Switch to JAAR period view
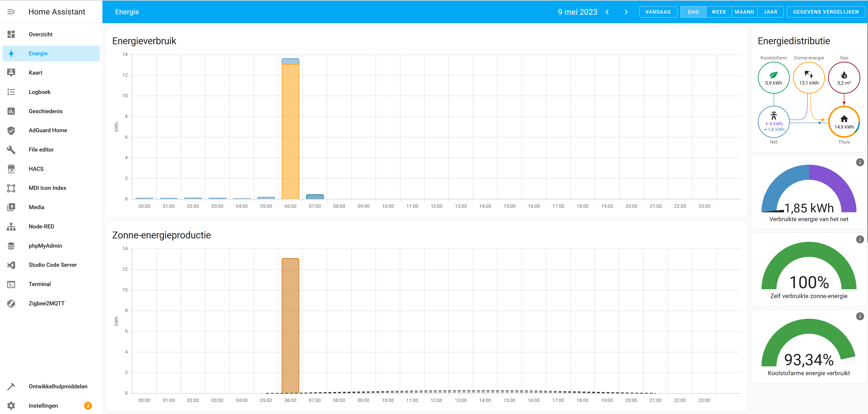868x414 pixels. coord(770,12)
